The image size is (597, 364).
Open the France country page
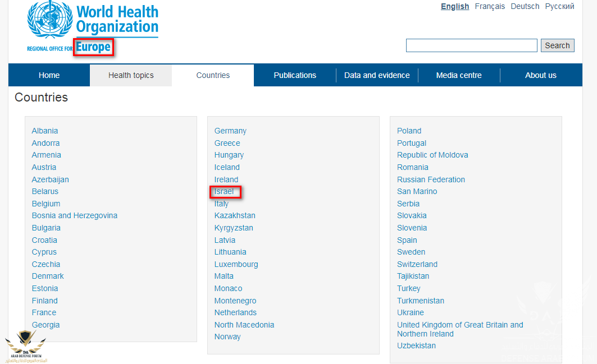[44, 312]
